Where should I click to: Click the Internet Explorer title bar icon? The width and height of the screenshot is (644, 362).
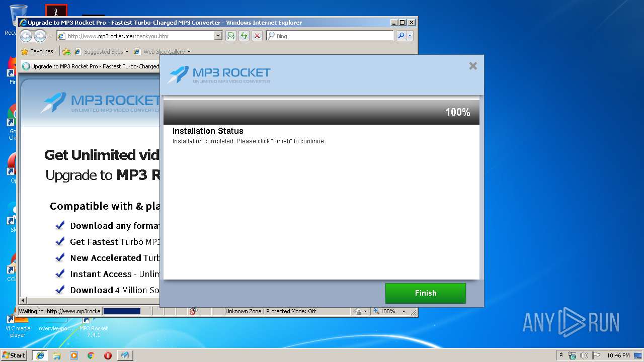(23, 23)
